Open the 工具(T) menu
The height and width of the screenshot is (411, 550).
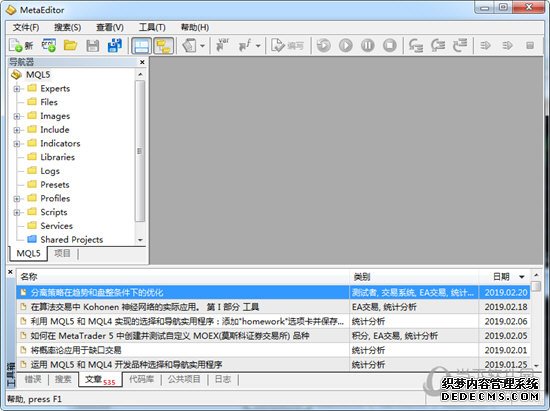(x=152, y=27)
